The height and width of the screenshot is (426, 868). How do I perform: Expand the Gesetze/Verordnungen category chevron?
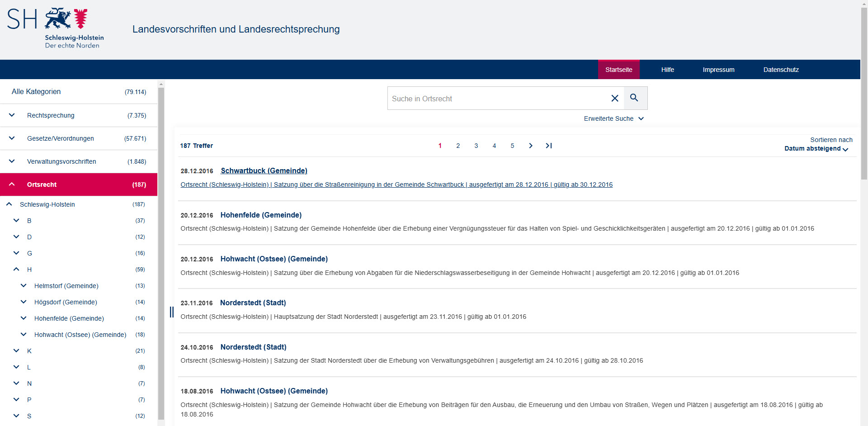point(12,138)
